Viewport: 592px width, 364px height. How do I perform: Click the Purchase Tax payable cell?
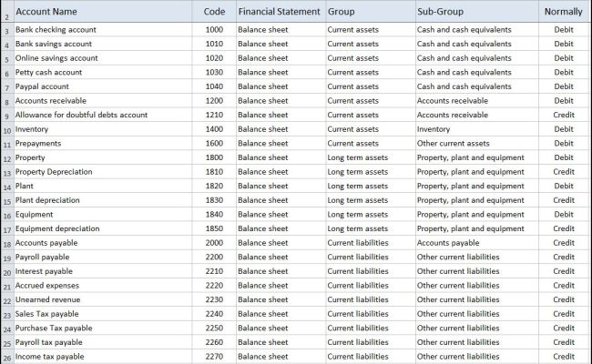click(103, 329)
